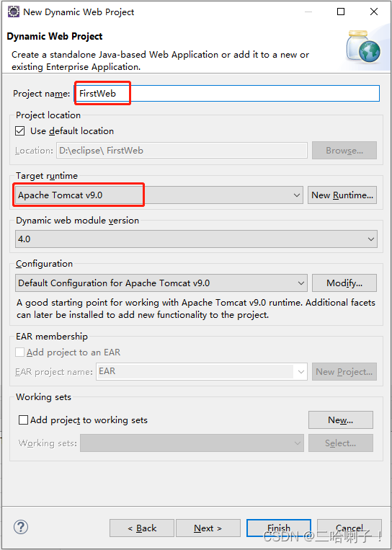
Task: Expand Dynamic web module version list
Action: [196, 239]
